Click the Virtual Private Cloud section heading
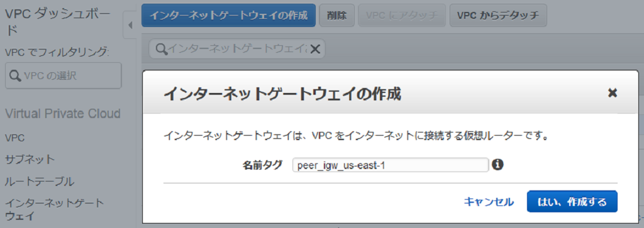Image resolution: width=644 pixels, height=228 pixels. coord(63,114)
